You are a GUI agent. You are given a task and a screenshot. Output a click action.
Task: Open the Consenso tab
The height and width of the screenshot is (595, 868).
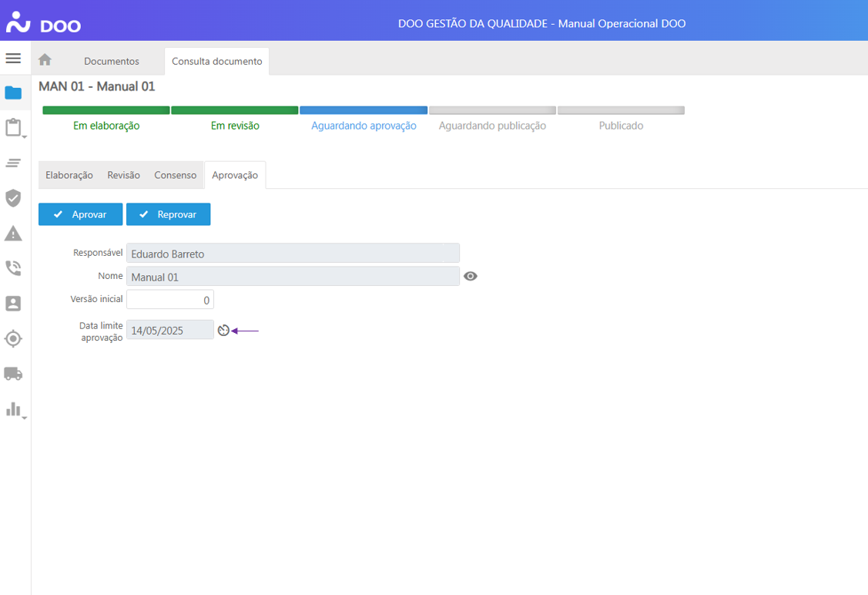pyautogui.click(x=176, y=175)
